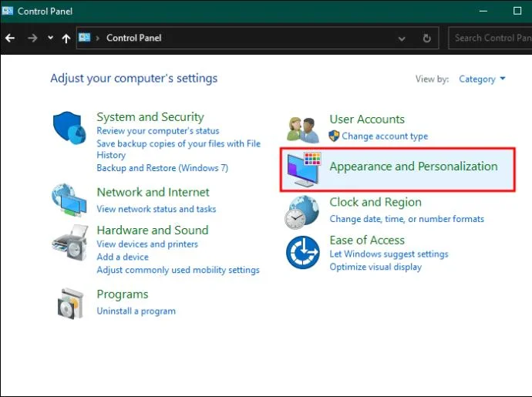Open recent locations dropdown arrow
Screen dimensions: 532x397
pyautogui.click(x=50, y=38)
